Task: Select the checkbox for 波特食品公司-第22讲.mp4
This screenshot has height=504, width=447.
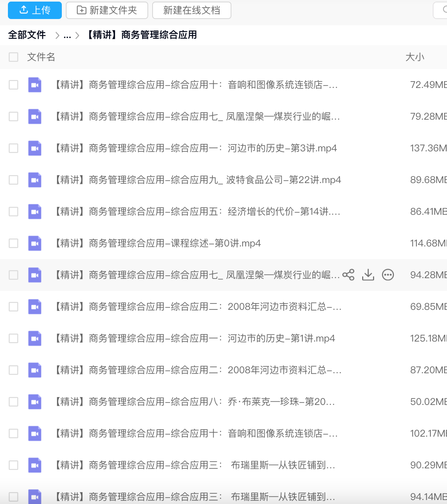Action: [13, 180]
